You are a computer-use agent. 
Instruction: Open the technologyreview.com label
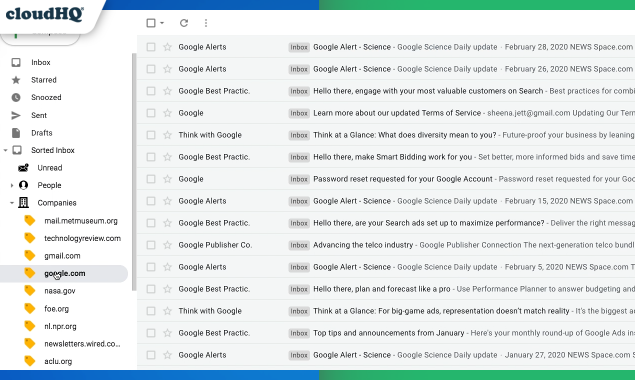(x=83, y=238)
